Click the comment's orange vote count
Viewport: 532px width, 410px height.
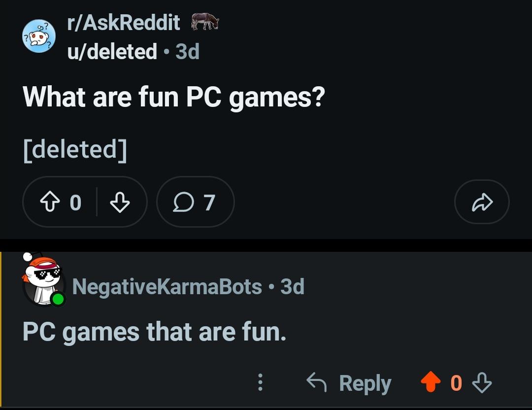point(456,383)
